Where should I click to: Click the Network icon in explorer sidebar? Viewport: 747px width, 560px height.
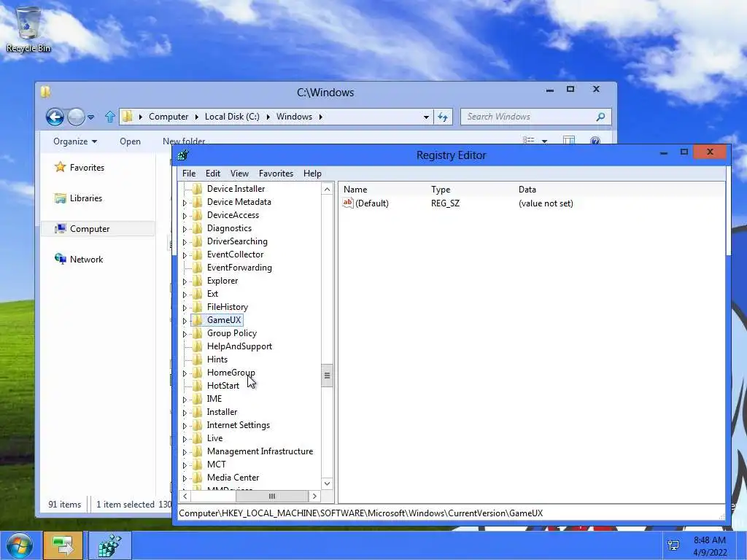pyautogui.click(x=60, y=259)
